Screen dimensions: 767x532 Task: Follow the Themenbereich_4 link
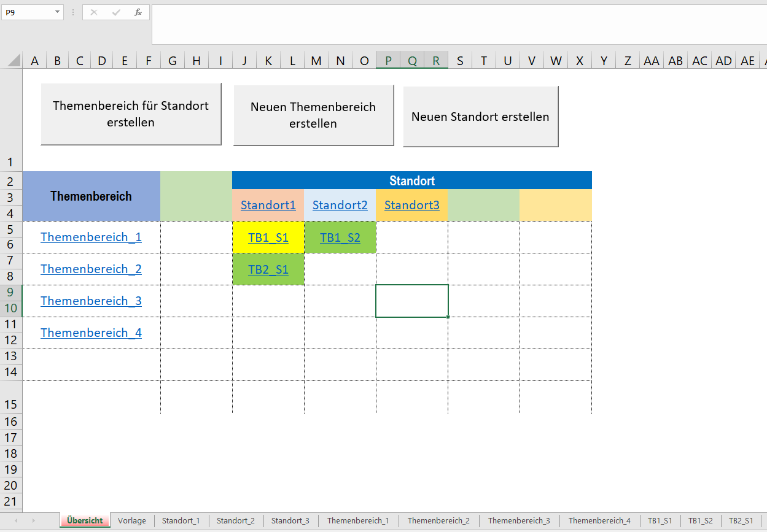click(91, 333)
